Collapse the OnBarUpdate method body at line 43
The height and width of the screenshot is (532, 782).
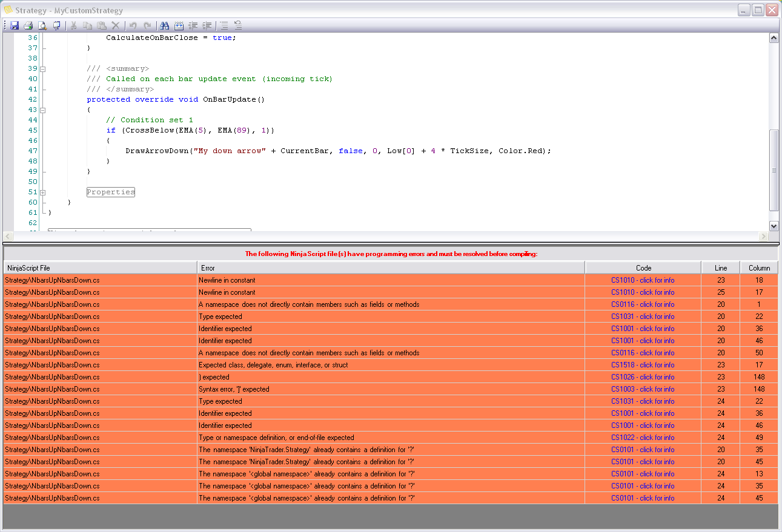click(42, 110)
